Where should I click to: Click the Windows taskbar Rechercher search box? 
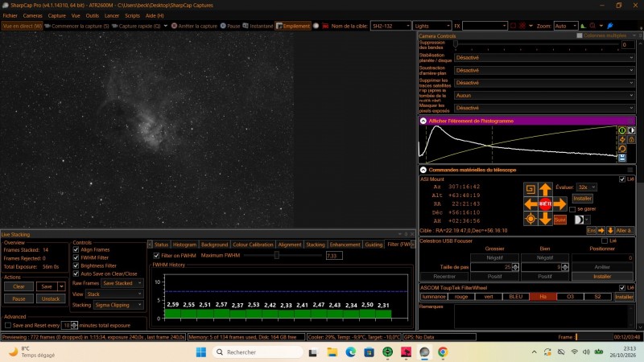(258, 352)
